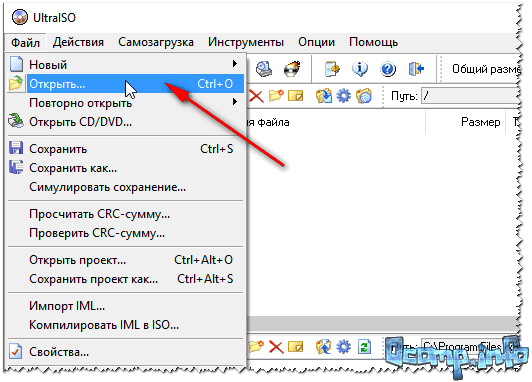Viewport: 532px width, 382px height.
Task: Choose Открыть... in the File menu
Action: 126,83
